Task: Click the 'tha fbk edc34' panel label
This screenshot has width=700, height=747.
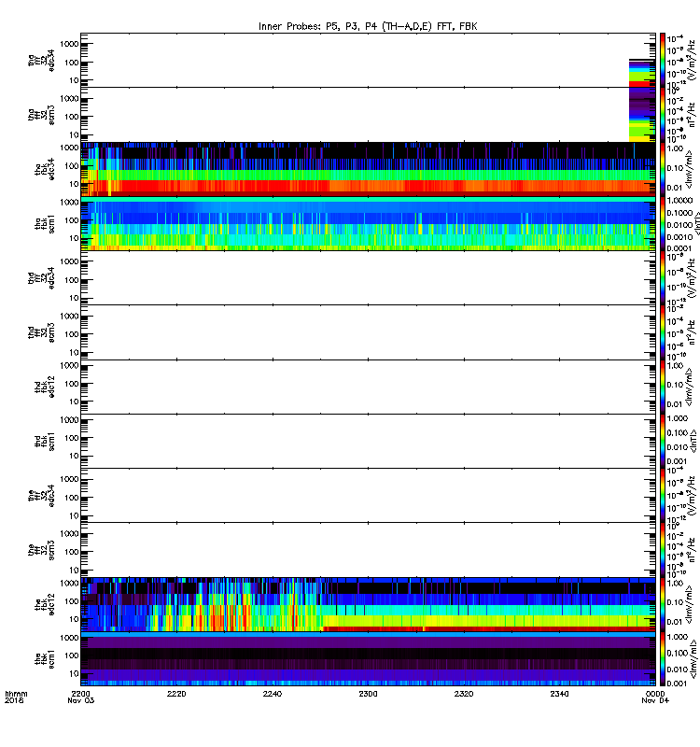Action: click(45, 169)
